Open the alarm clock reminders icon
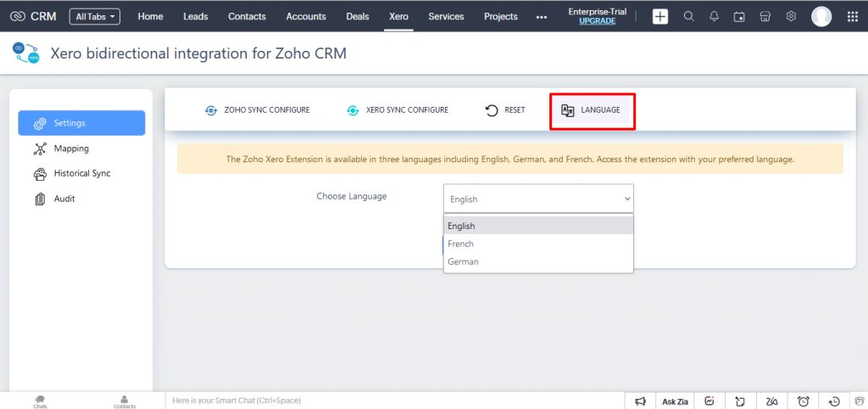 pyautogui.click(x=804, y=401)
